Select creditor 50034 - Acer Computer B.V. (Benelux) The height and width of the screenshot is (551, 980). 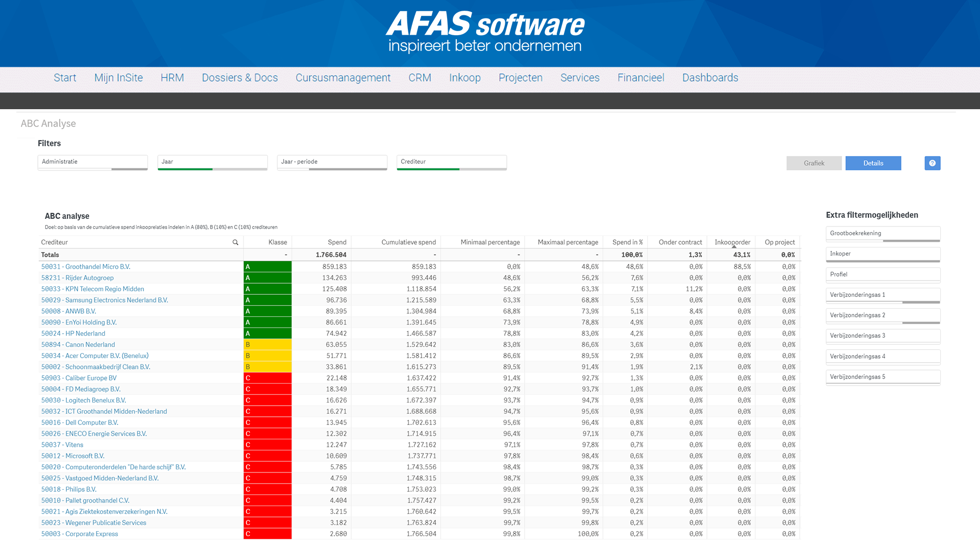tap(95, 356)
